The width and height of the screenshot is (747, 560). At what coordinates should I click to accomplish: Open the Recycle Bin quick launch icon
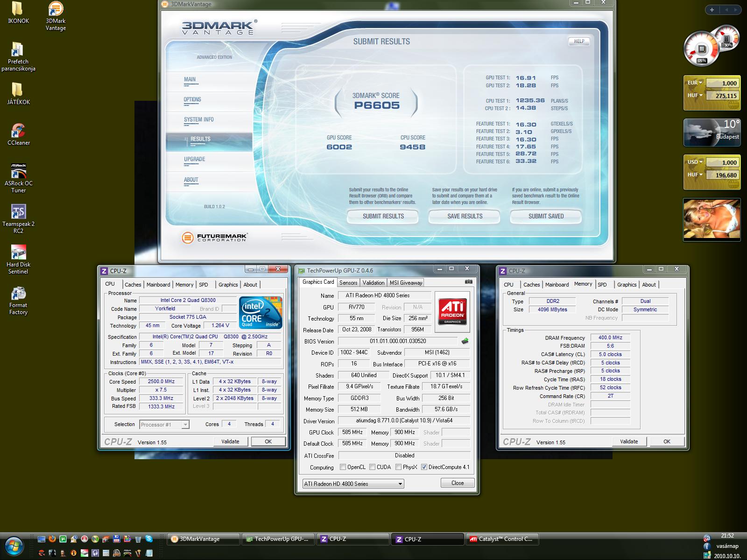click(138, 539)
